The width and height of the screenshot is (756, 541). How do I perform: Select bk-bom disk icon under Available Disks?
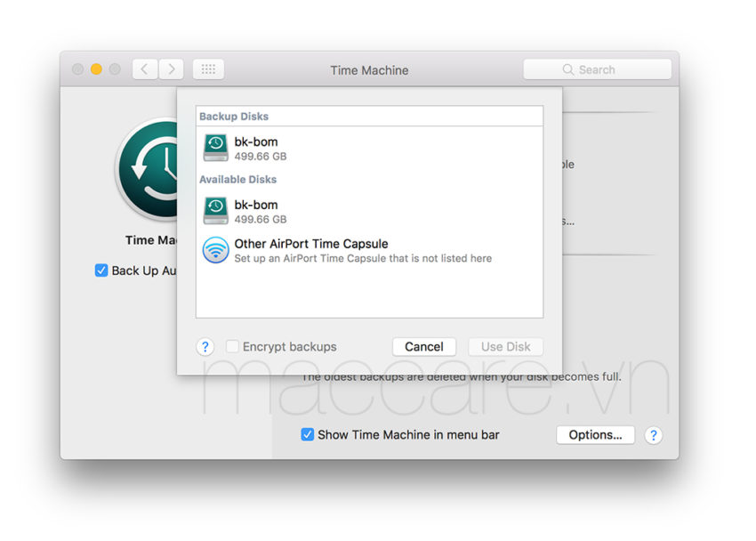[215, 210]
